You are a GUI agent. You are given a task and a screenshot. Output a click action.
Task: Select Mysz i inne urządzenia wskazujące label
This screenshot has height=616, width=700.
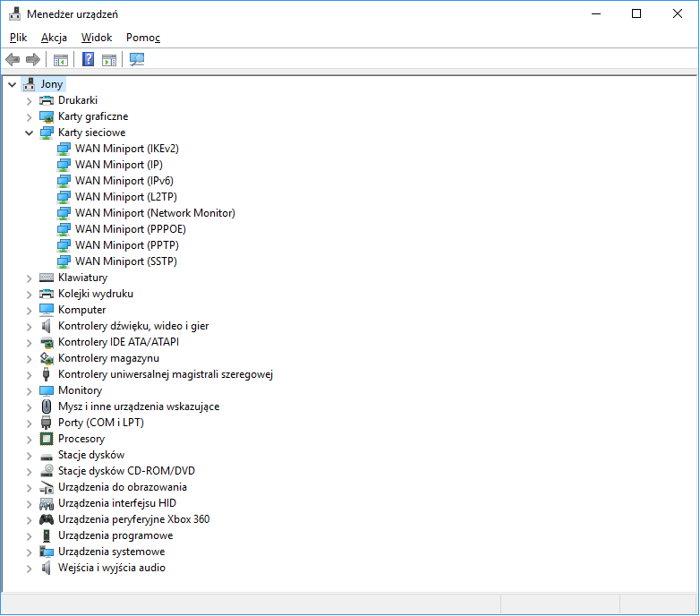pyautogui.click(x=139, y=406)
